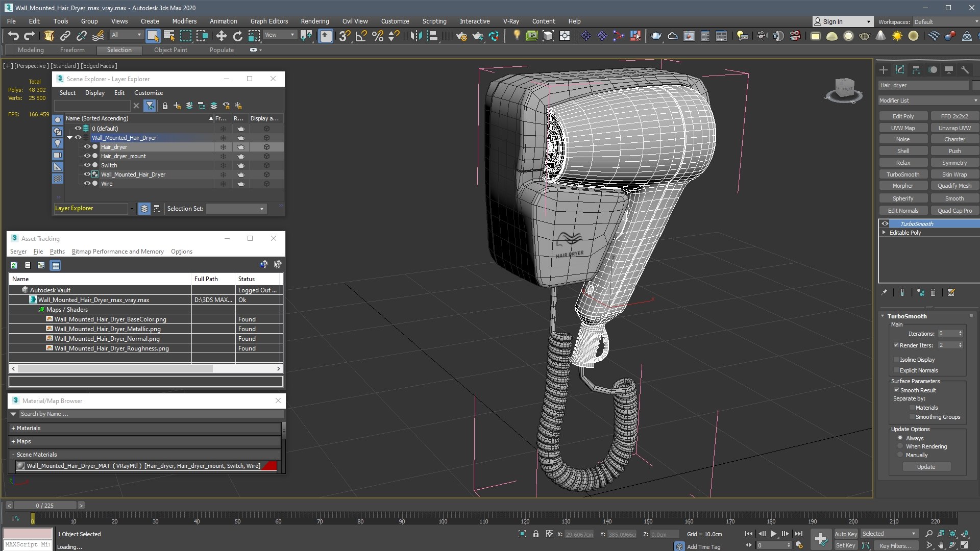Collapse the Wall_Mounted_Hair_Dryer layer tree
The height and width of the screenshot is (551, 980).
pyautogui.click(x=69, y=138)
